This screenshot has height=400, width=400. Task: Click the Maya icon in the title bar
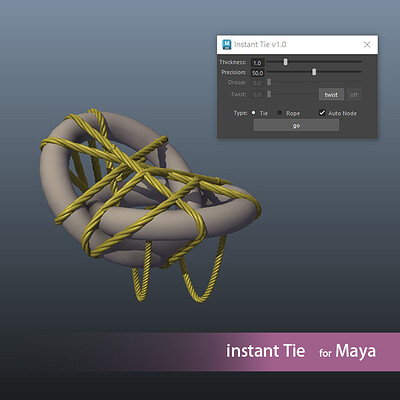[x=227, y=45]
